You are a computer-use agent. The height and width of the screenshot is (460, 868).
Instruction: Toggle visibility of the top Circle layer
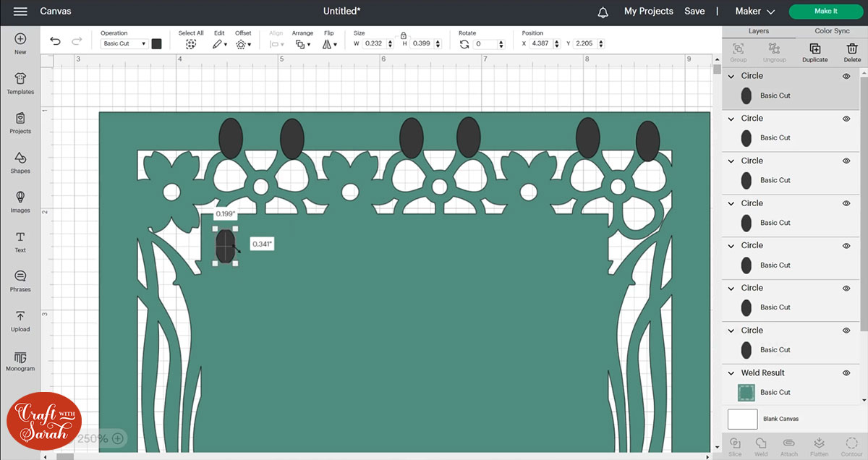[x=846, y=76]
